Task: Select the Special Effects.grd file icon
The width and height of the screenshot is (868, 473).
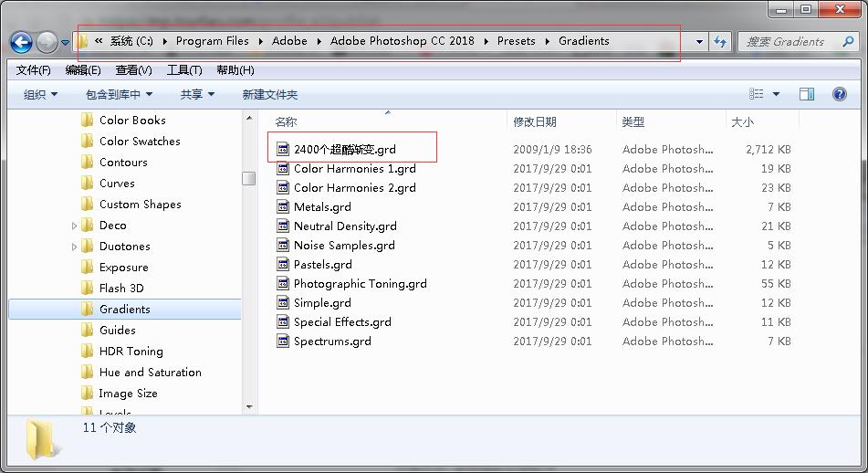Action: (283, 321)
